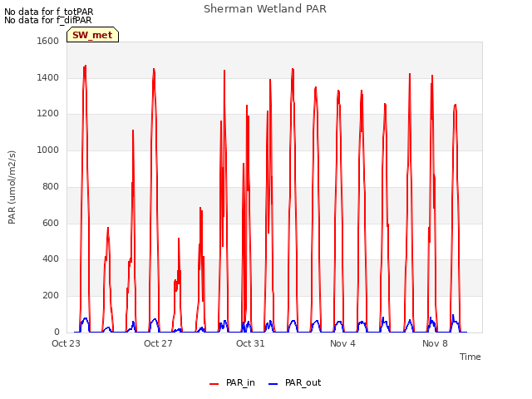Click the 'No data for f_totPAR' message
The image size is (532, 399).
[x=49, y=12]
